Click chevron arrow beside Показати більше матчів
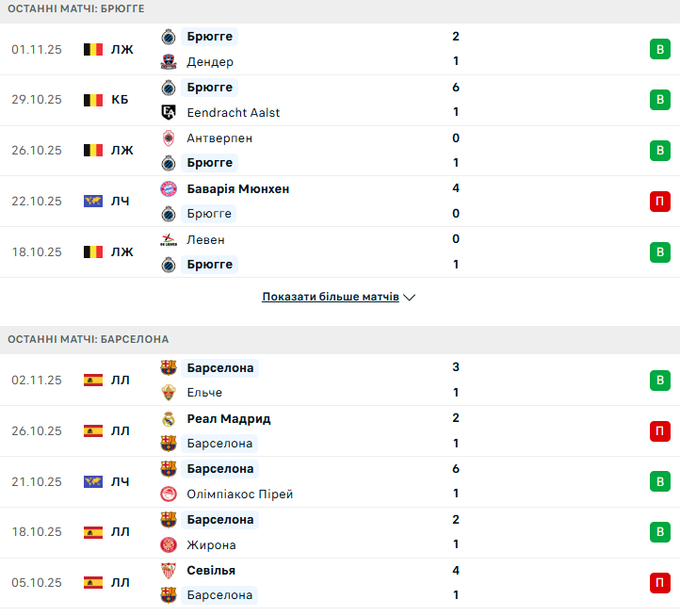 click(409, 298)
